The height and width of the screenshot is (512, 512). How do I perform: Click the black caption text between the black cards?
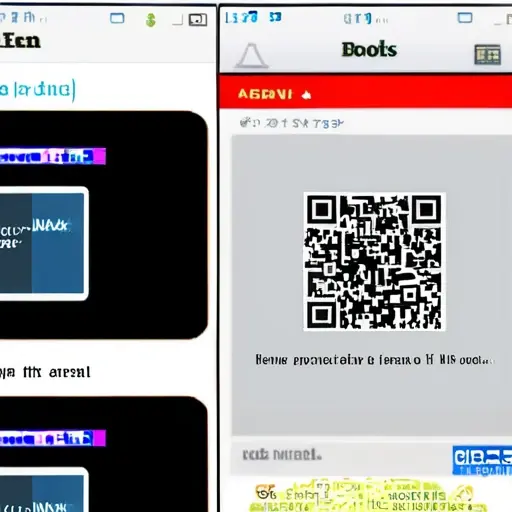45,372
